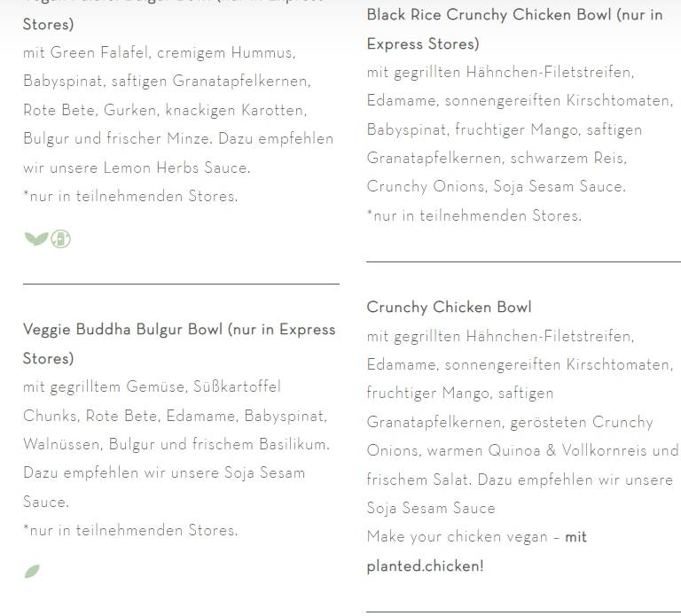Click 'Walnüssen, Bulgur und frischem Basilikum' line
Image resolution: width=681 pixels, height=616 pixels.
(x=176, y=444)
